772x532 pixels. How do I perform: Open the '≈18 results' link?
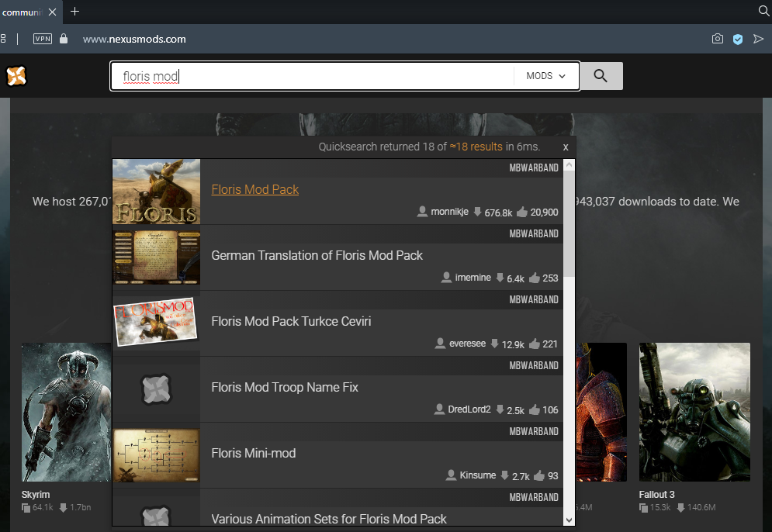point(476,147)
